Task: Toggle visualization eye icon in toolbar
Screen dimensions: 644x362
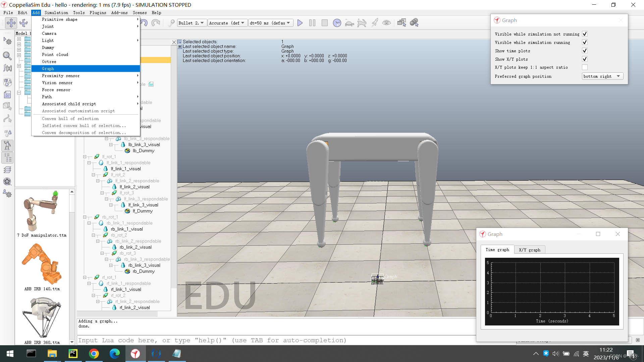Action: coord(386,23)
